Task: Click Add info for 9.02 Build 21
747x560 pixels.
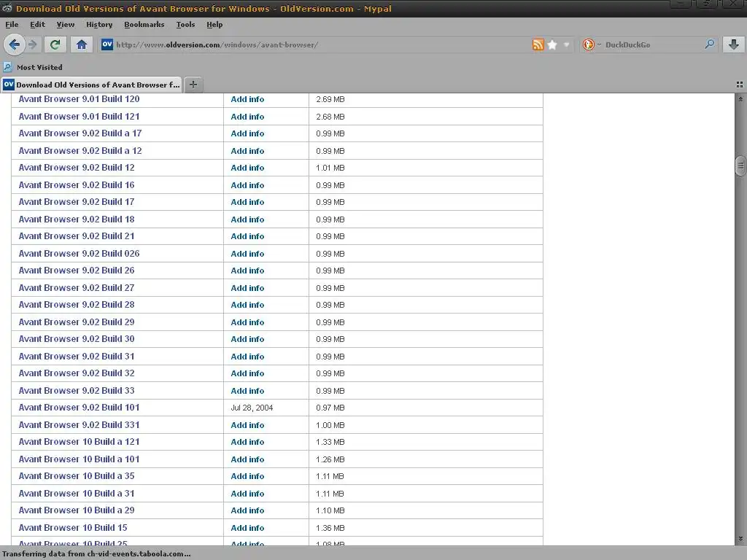Action: (x=247, y=237)
